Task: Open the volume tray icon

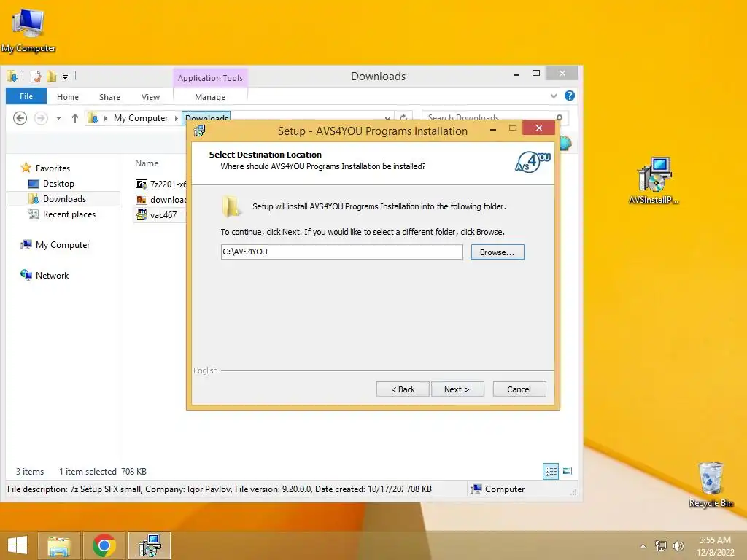Action: 678,545
